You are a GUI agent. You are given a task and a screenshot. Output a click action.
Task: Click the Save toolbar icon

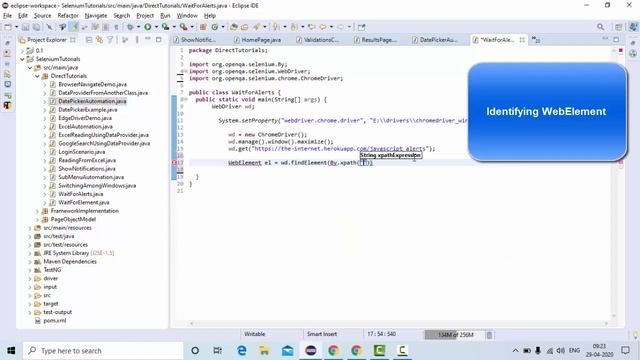pyautogui.click(x=25, y=27)
